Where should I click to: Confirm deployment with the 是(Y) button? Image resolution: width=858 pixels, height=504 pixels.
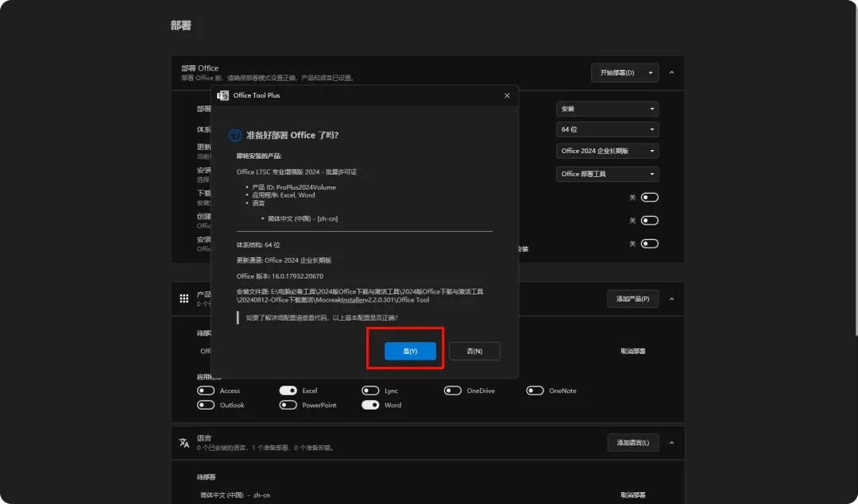[410, 351]
